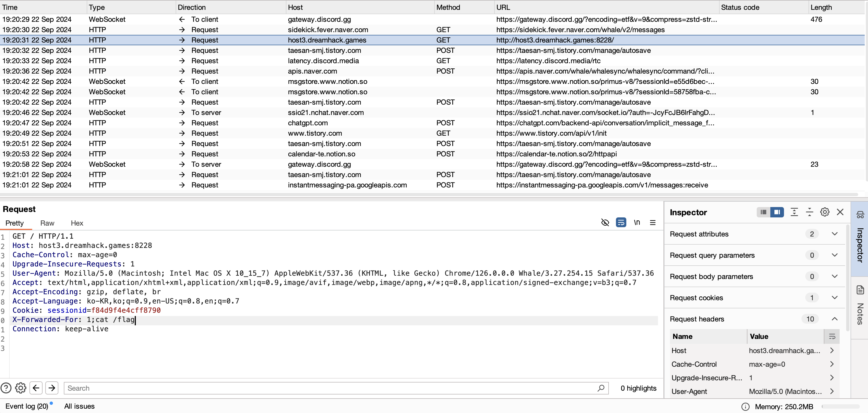Switch to the Raw tab

[47, 223]
